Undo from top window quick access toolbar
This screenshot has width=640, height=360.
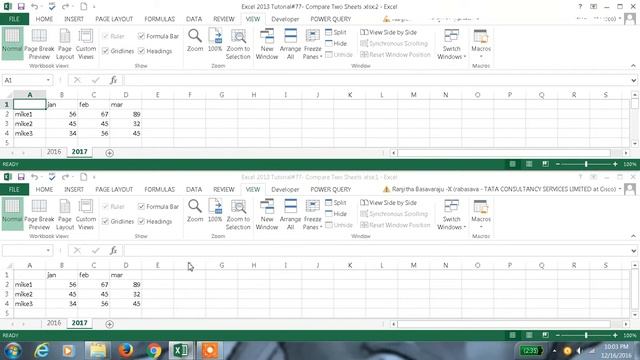(34, 7)
